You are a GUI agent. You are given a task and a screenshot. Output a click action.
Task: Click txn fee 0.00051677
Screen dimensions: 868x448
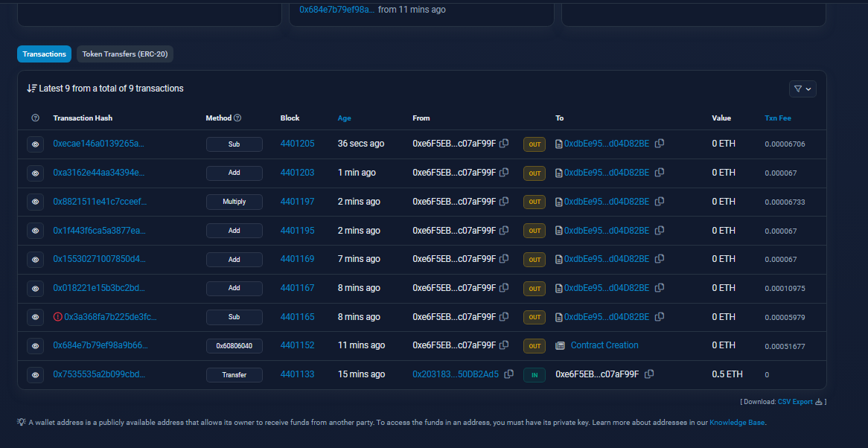[785, 346]
